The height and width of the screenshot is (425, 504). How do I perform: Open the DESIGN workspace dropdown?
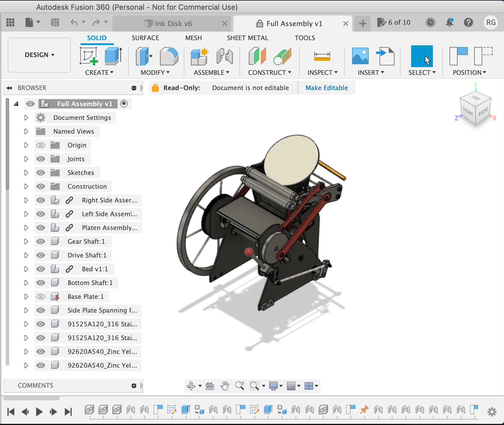click(39, 55)
